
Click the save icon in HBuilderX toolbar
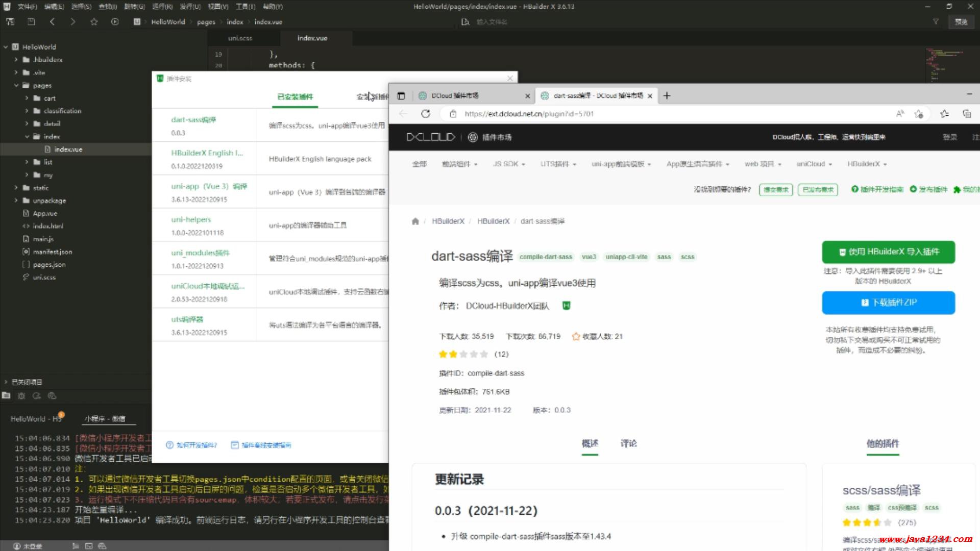[31, 21]
